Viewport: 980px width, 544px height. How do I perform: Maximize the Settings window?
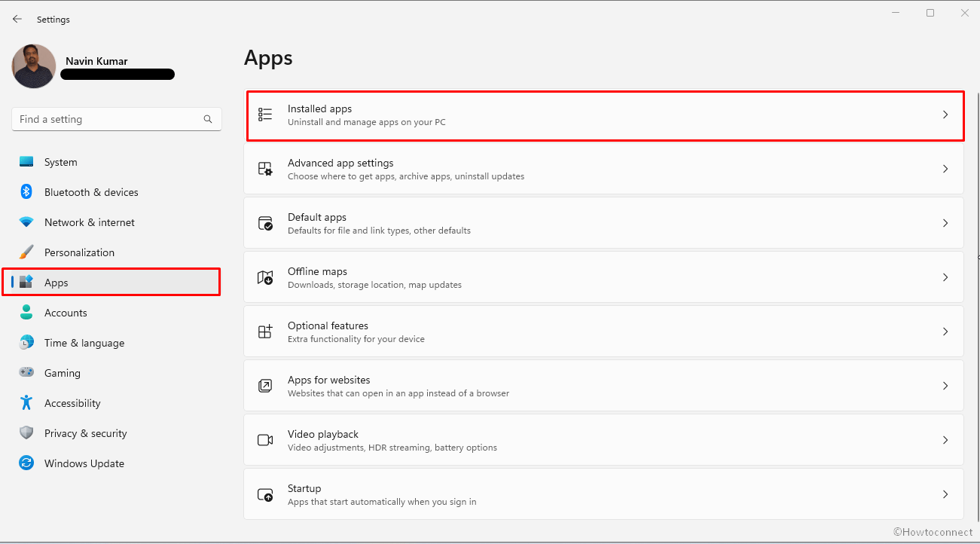coord(930,13)
